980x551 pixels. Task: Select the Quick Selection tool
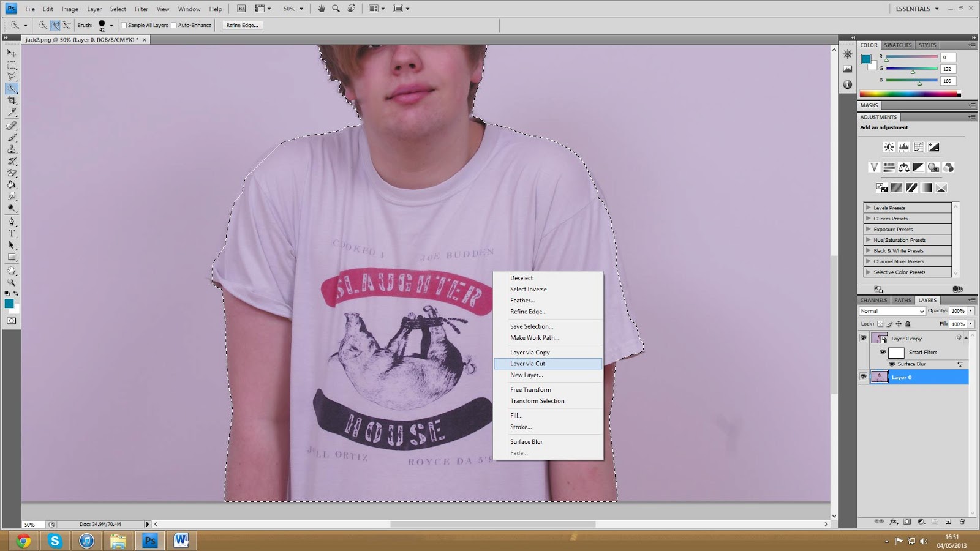pos(11,88)
